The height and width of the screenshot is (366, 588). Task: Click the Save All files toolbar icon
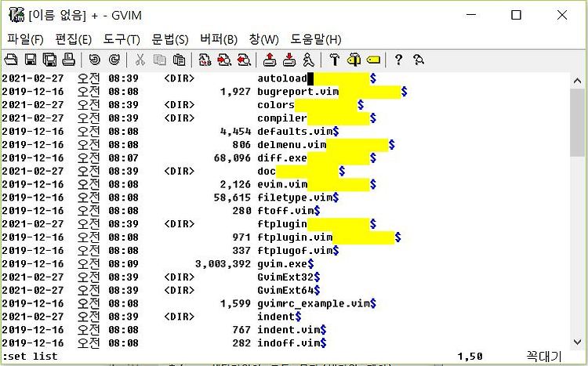(49, 60)
